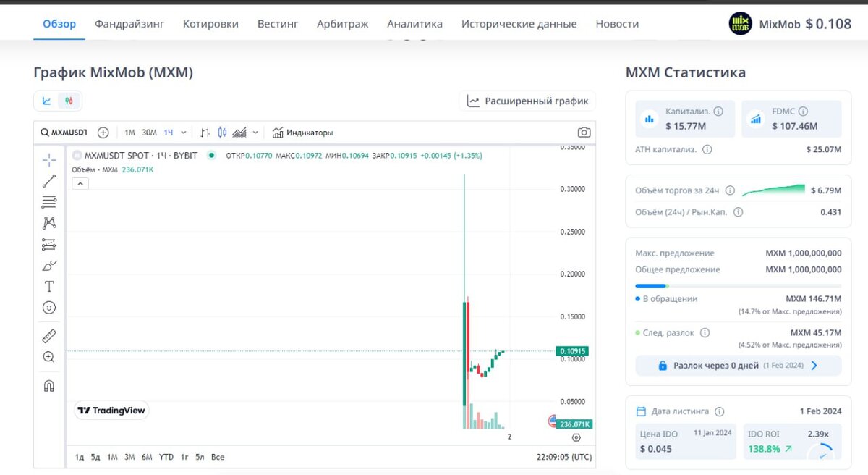Screen dimensions: 868x475
Task: Add a compare symbol with plus icon
Action: coord(103,133)
